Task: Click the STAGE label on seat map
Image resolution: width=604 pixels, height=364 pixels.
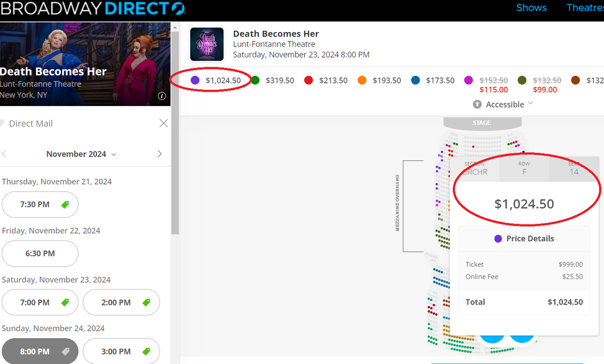Action: tap(482, 123)
